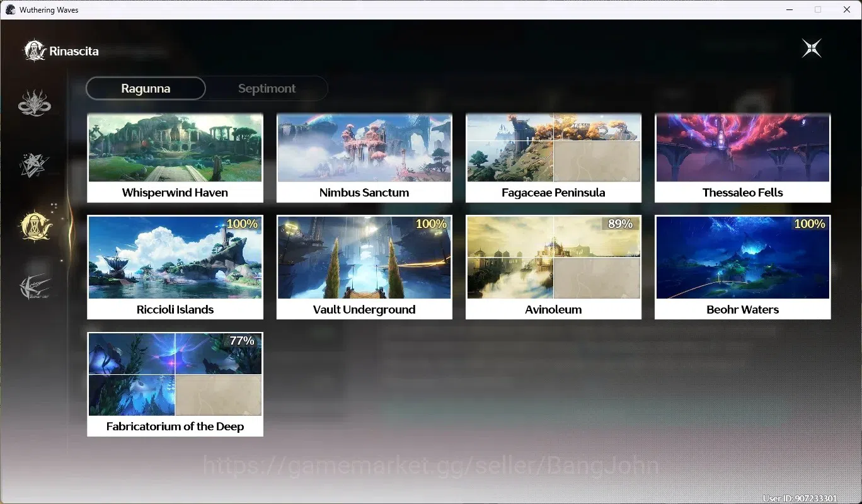This screenshot has height=504, width=862.
Task: Select the Riccioli Islands card
Action: tap(175, 267)
